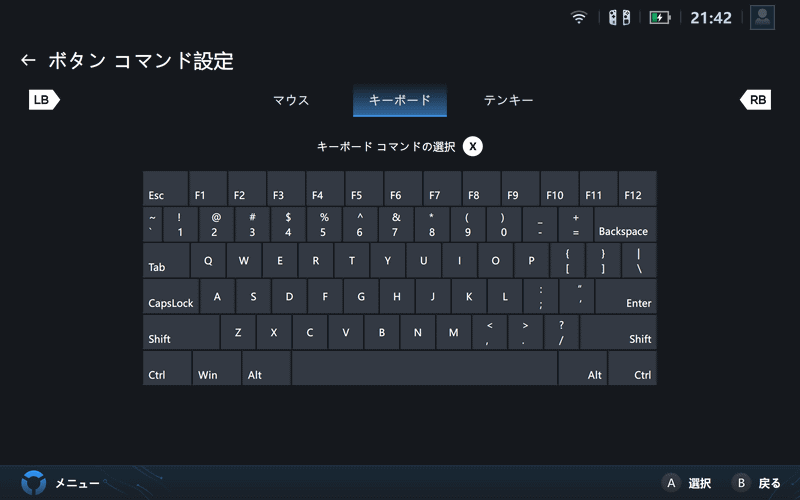The height and width of the screenshot is (500, 800).
Task: Select the left Ctrl key
Action: coord(167,368)
